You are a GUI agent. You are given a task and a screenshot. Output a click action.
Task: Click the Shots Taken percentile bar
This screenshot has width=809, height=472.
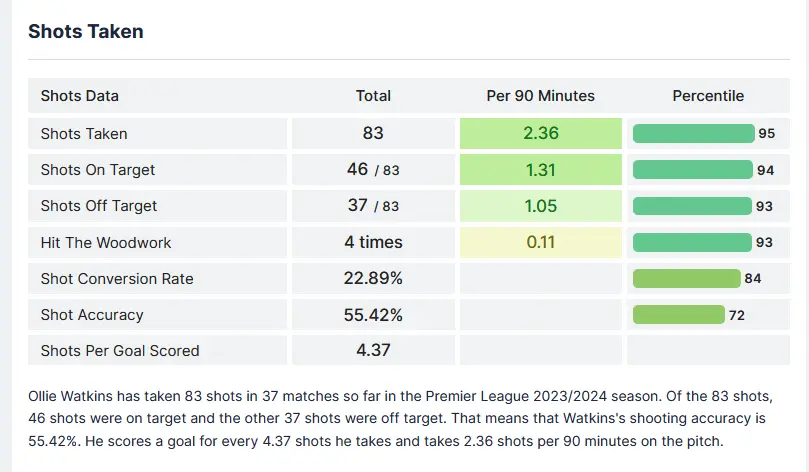pos(693,134)
